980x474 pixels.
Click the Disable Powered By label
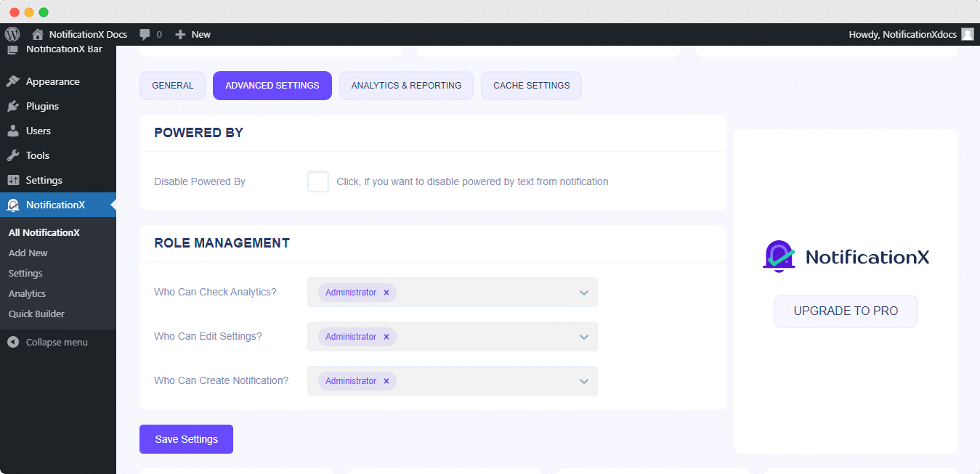pyautogui.click(x=200, y=181)
